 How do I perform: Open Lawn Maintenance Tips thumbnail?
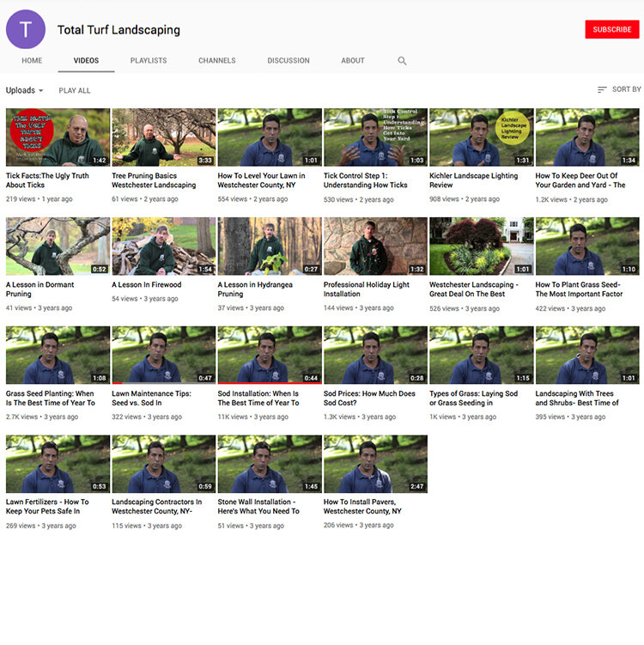pyautogui.click(x=164, y=356)
